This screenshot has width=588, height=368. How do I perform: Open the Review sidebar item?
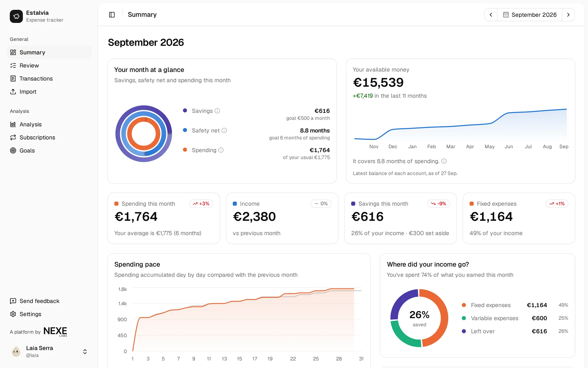[x=49, y=65]
